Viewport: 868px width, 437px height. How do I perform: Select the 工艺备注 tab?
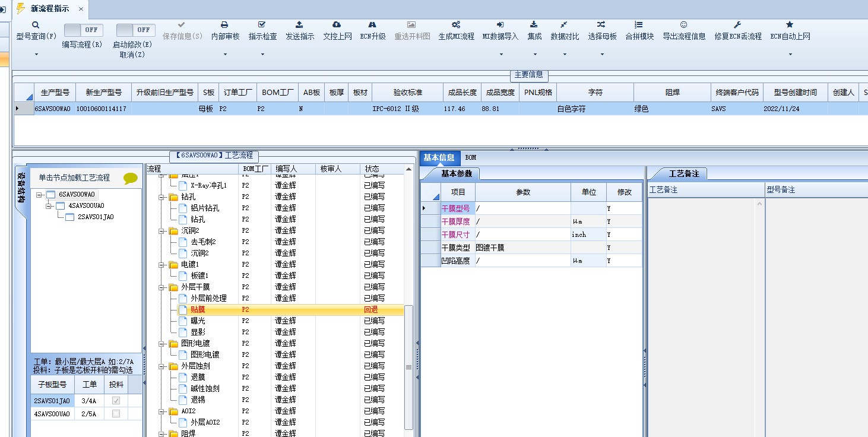684,173
